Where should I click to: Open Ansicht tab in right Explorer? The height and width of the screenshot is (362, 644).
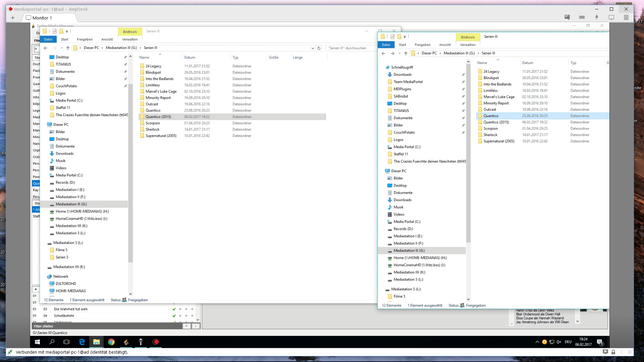coord(445,45)
